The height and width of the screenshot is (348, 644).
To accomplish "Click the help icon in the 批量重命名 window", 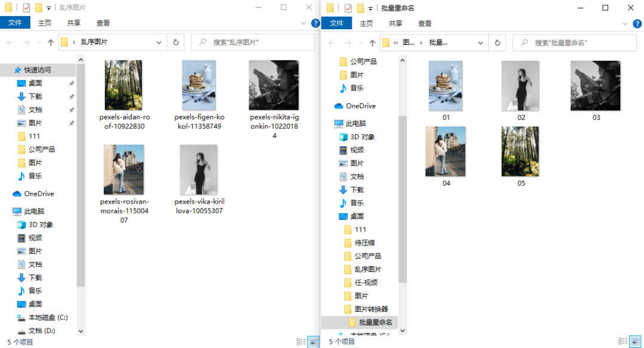I will coord(637,23).
